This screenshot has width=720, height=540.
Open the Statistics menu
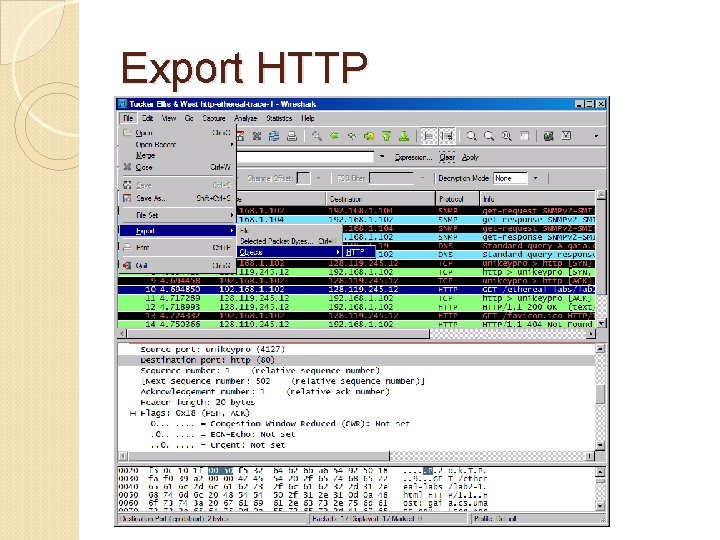coord(279,118)
